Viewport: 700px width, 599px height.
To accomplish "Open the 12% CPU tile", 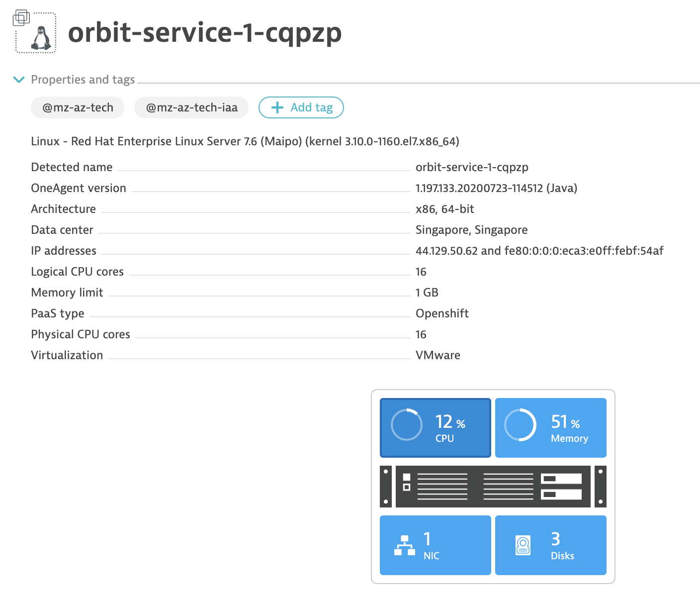I will [x=435, y=428].
